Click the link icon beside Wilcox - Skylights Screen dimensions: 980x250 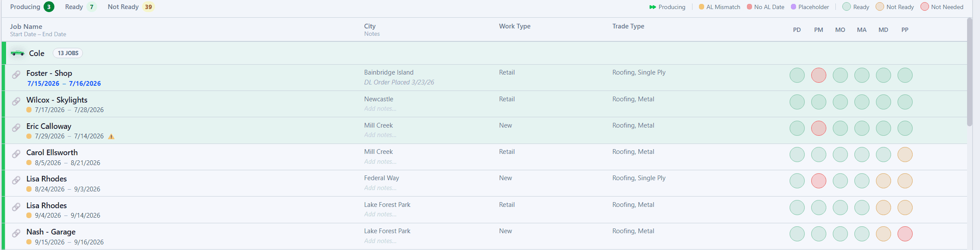(16, 101)
